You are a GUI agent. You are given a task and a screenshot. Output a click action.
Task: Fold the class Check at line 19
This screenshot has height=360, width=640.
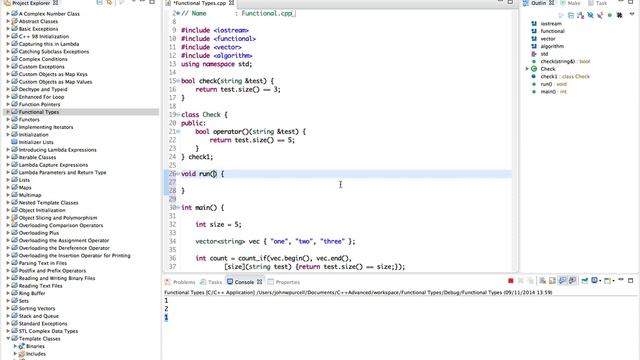[x=178, y=115]
